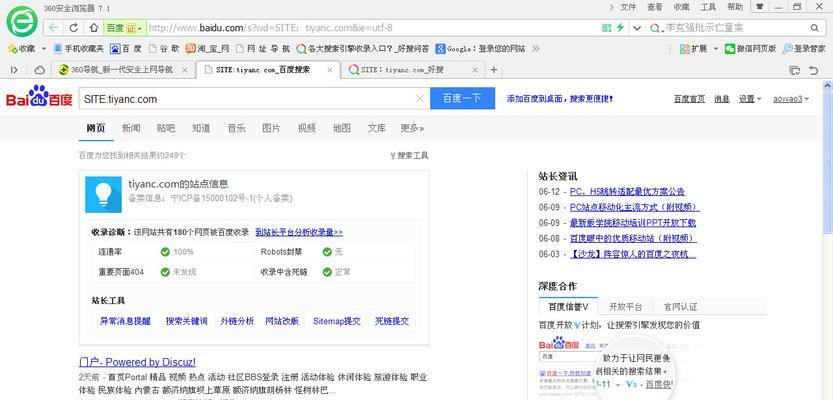
Task: Toggle the sidebar panel button left of tabs
Action: click(14, 70)
